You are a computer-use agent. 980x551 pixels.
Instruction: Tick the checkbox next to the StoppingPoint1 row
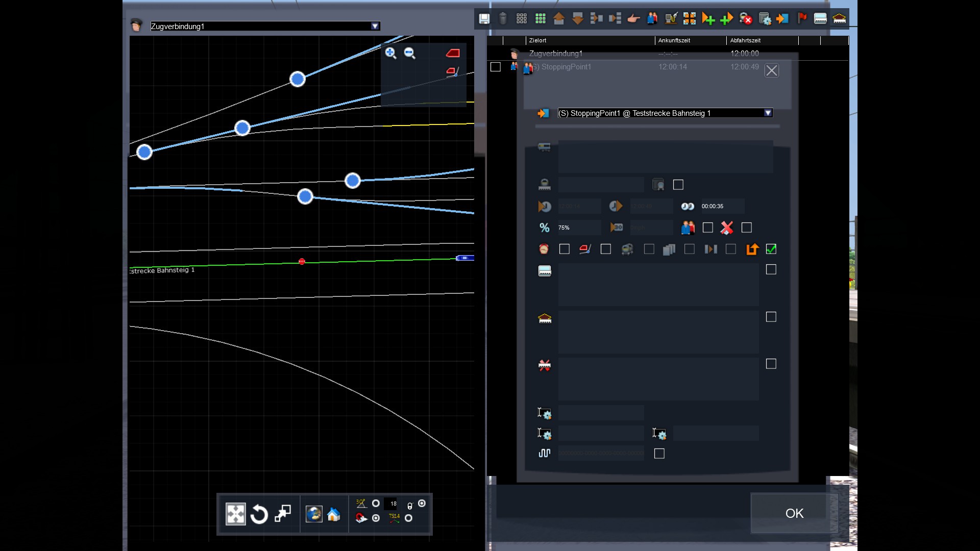coord(495,67)
